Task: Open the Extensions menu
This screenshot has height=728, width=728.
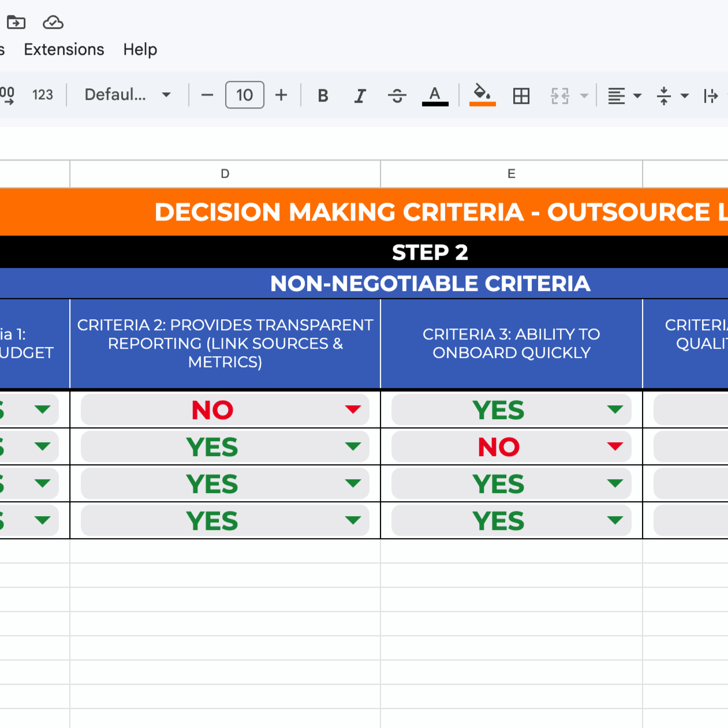Action: click(x=64, y=50)
